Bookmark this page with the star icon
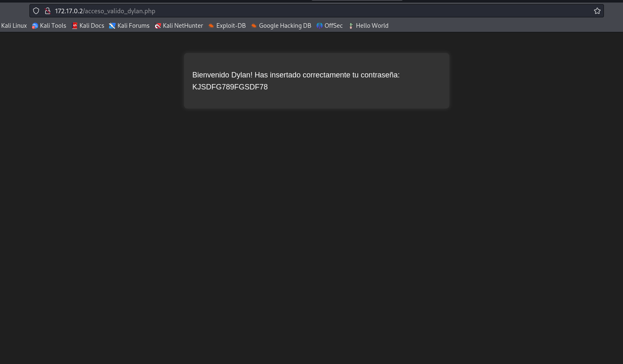Screen dimensions: 623x364 597,11
